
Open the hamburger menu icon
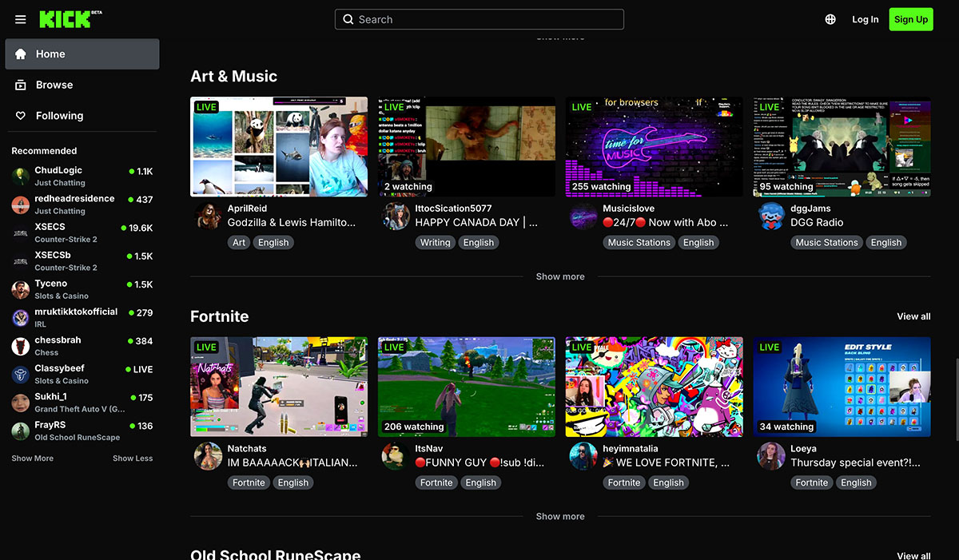21,19
